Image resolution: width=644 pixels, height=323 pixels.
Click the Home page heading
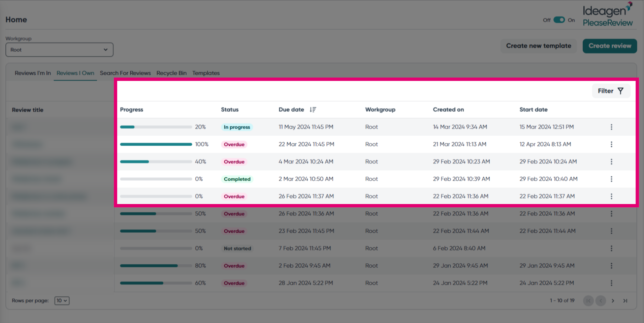(x=16, y=20)
